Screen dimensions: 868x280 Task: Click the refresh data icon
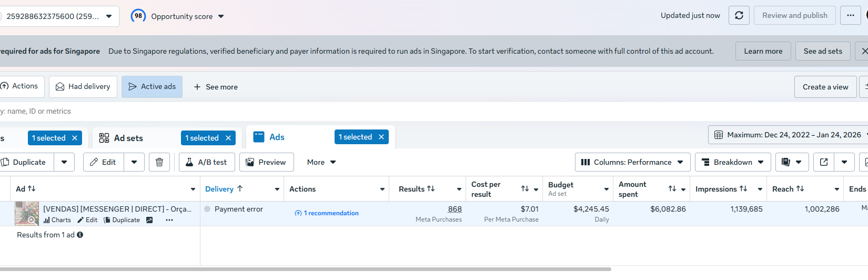739,16
